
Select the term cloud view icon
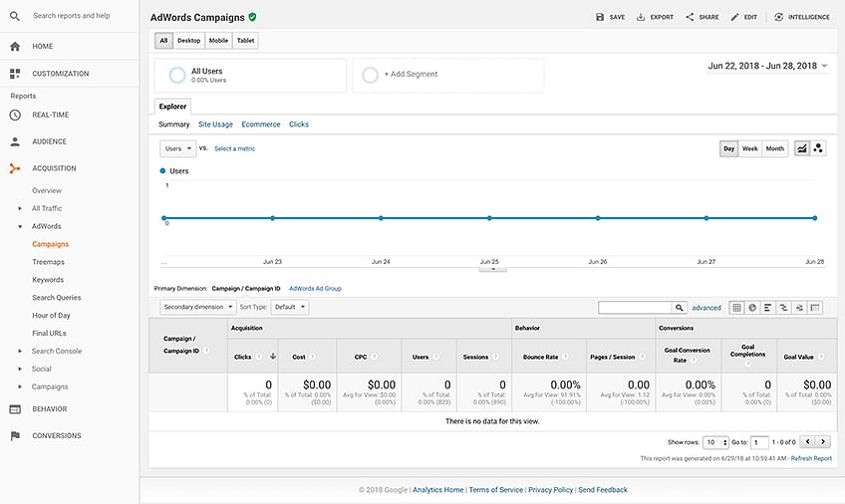(799, 308)
